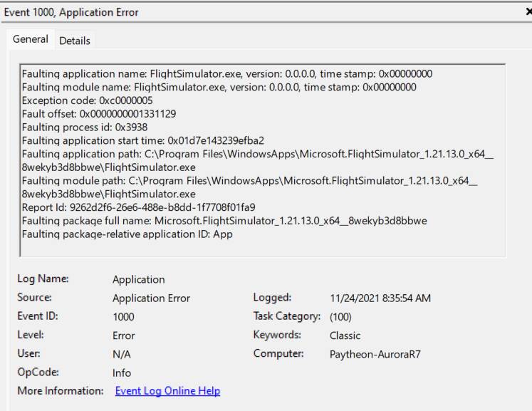Click the Faulting module name line
This screenshot has height=411, width=532.
[219, 87]
